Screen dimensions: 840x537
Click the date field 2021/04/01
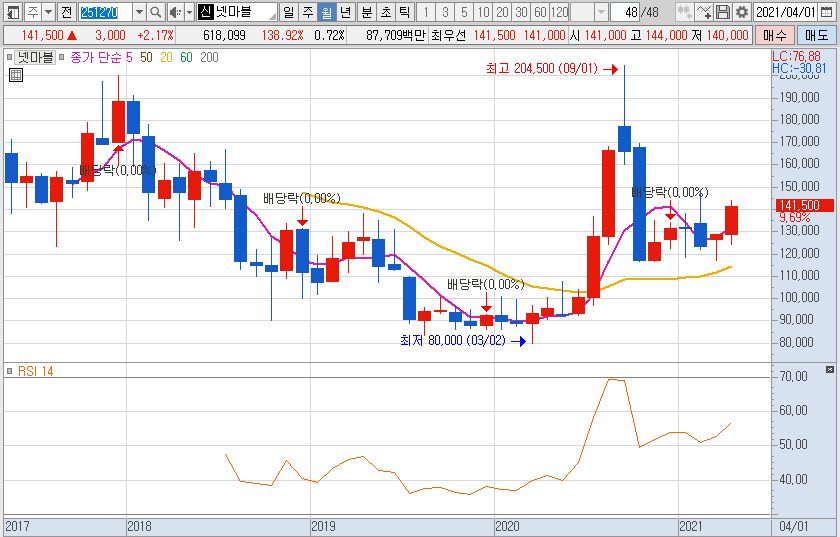(x=786, y=12)
